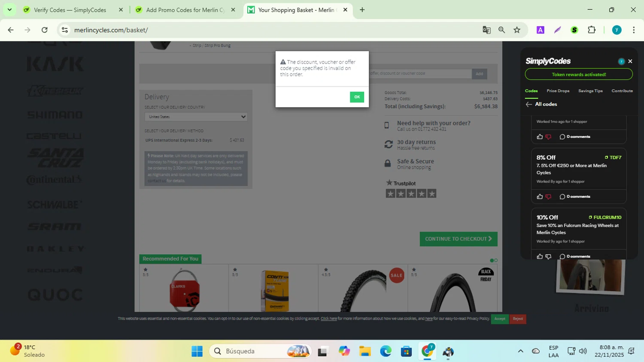Screen dimensions: 644x362
Task: Go forward in browser history
Action: (x=27, y=30)
